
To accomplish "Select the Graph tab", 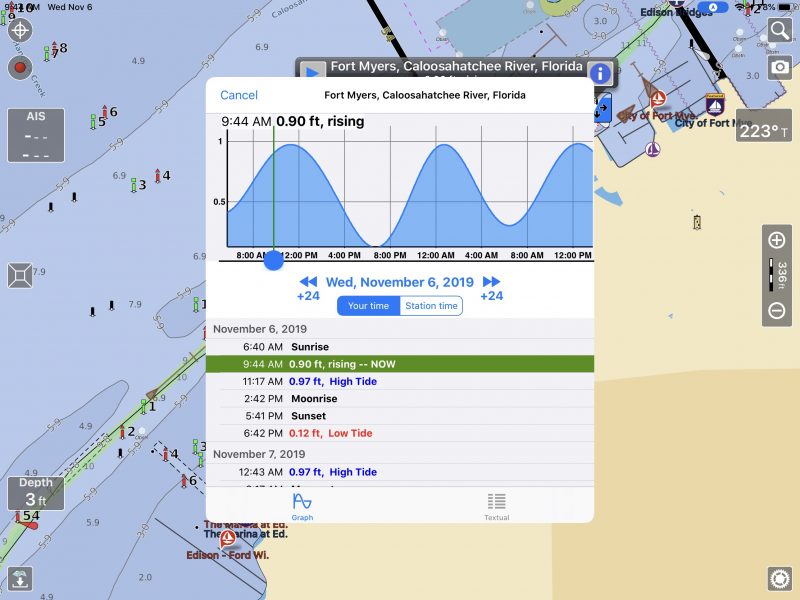I will [303, 506].
